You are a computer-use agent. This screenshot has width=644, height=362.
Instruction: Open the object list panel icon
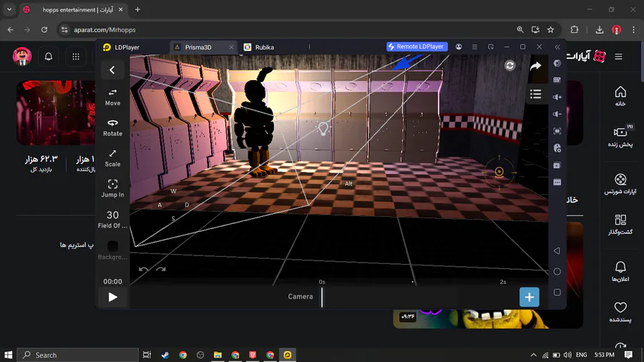[535, 94]
